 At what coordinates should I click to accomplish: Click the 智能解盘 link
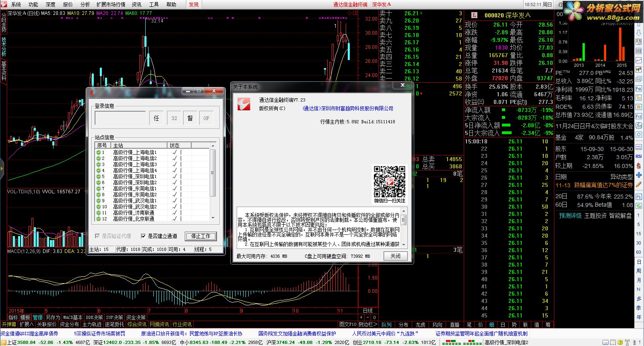point(620,215)
